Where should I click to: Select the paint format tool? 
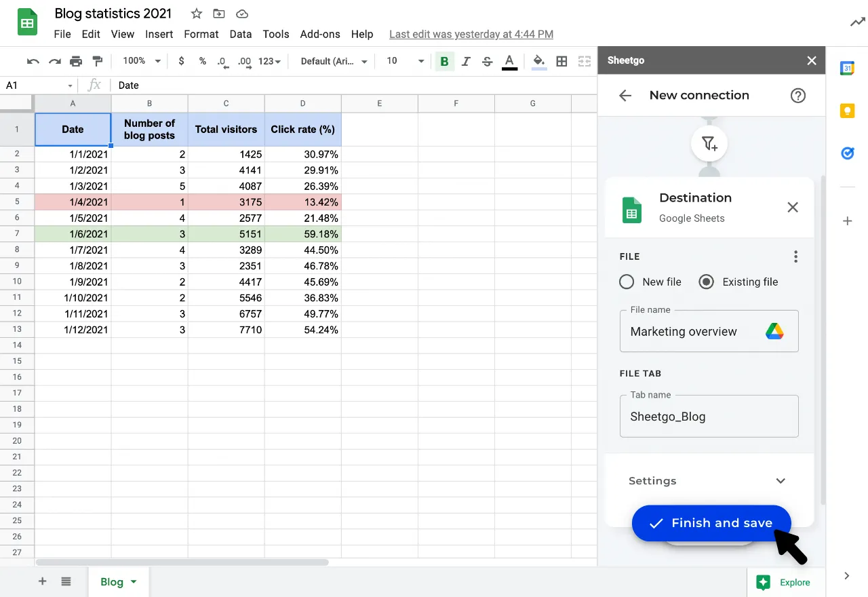[98, 61]
